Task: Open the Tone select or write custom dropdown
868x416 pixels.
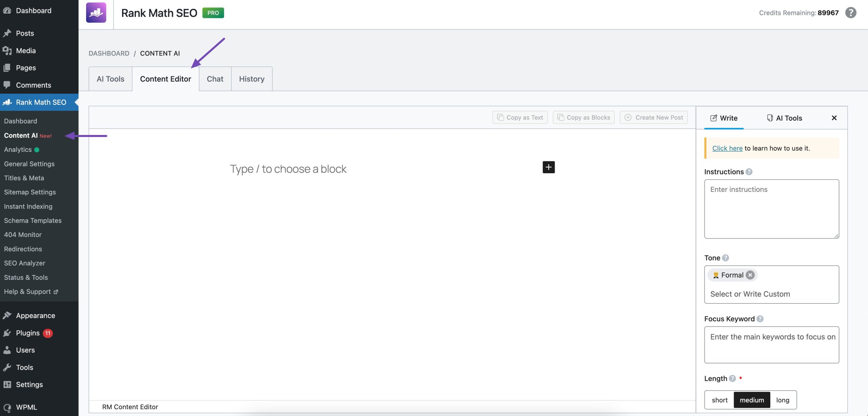Action: coord(771,294)
